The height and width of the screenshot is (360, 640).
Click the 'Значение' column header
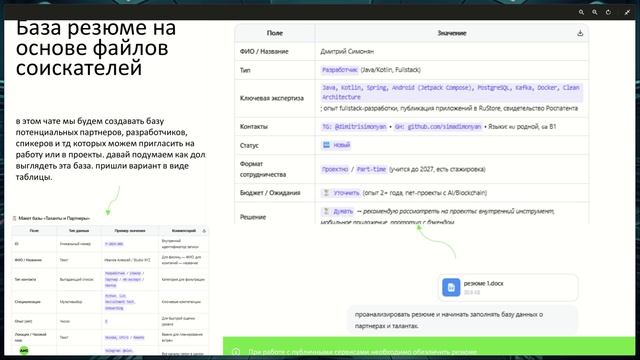[x=452, y=33]
